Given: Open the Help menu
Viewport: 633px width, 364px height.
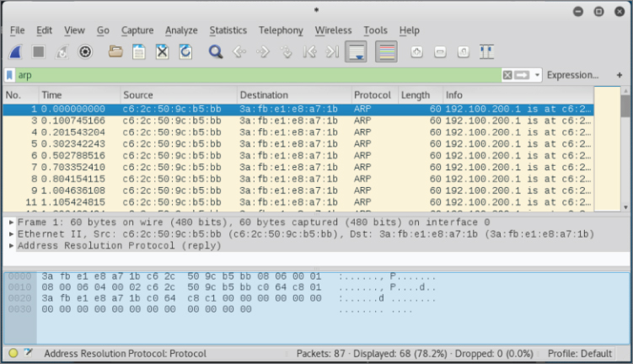Looking at the screenshot, I should pyautogui.click(x=410, y=30).
